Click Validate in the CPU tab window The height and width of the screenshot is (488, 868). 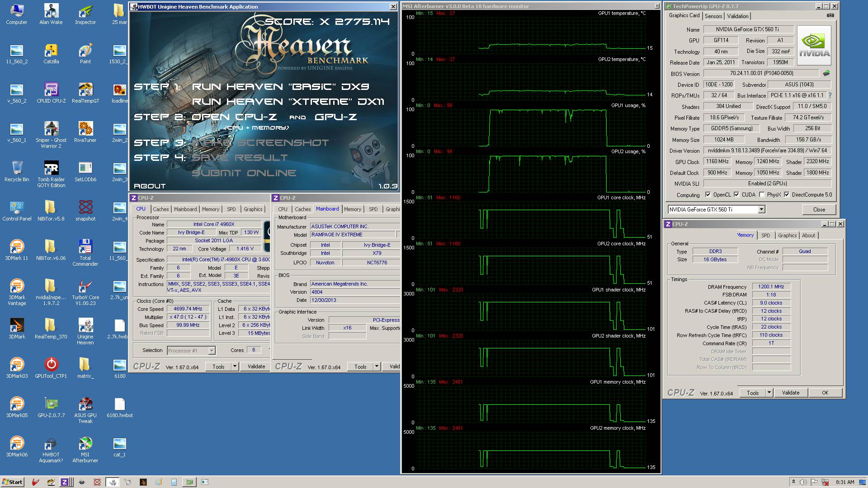coord(256,366)
